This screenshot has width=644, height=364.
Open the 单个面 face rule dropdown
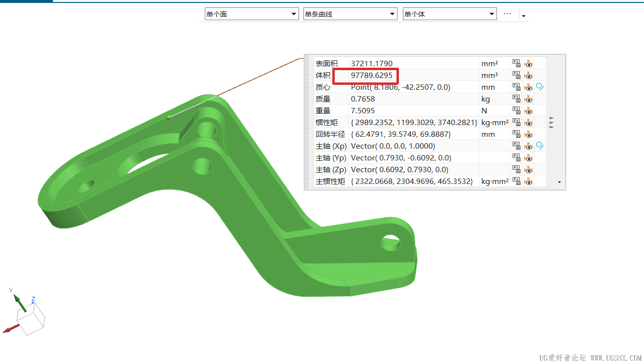click(x=251, y=14)
